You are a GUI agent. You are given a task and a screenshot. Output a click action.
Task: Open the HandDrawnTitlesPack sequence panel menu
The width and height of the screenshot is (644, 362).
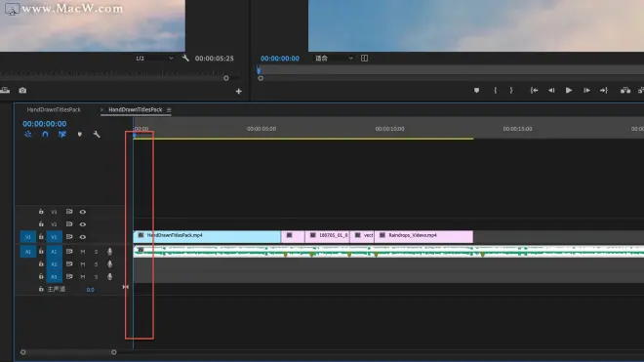[169, 109]
